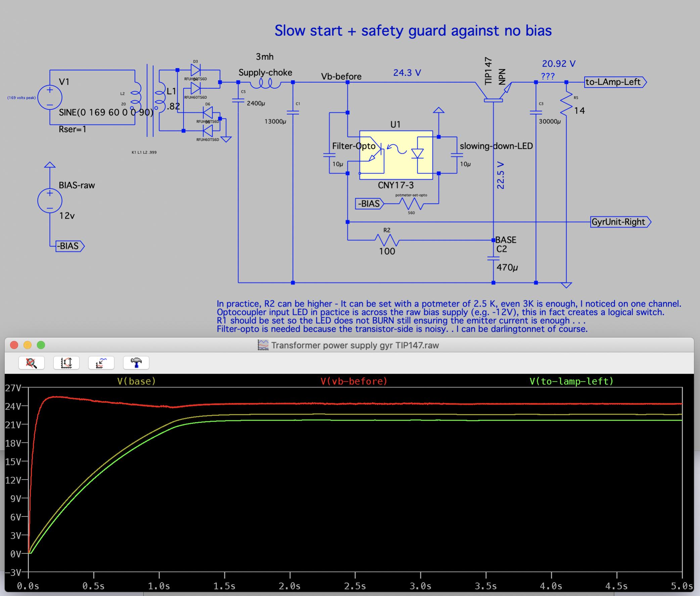Click the C5 2400µ capacitor symbol
This screenshot has width=700, height=596.
[238, 100]
